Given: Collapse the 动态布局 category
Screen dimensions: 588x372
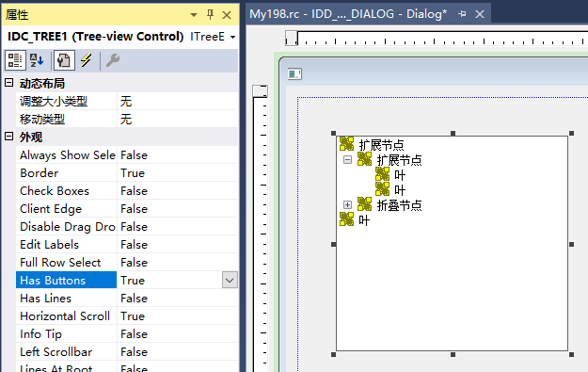Looking at the screenshot, I should [9, 83].
